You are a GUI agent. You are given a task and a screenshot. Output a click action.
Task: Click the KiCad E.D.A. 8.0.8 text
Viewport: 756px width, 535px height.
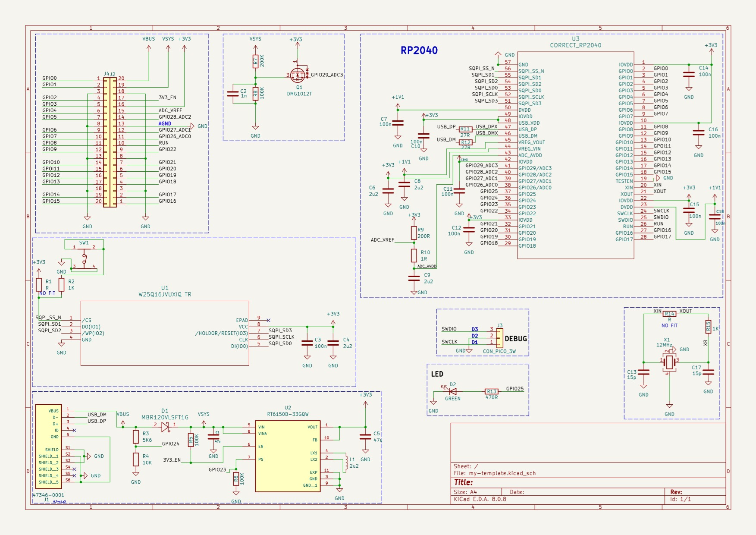[480, 499]
